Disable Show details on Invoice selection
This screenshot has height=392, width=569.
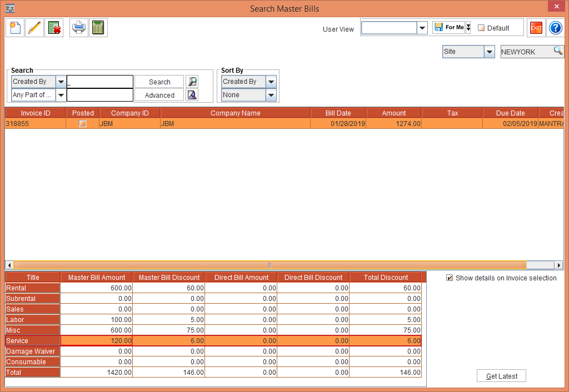tap(450, 278)
